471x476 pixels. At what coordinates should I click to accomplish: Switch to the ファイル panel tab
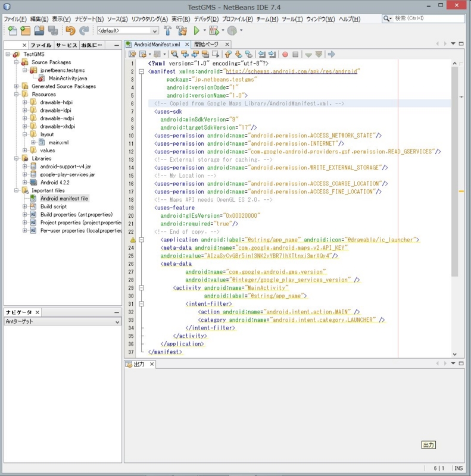pos(41,45)
